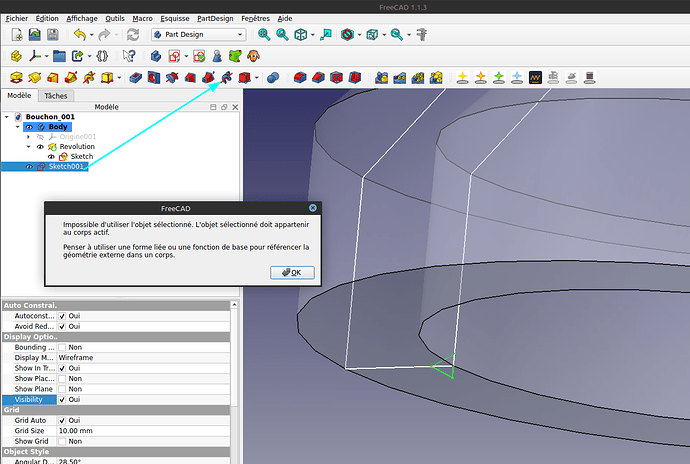Click the isometric view cube icon
Image resolution: width=690 pixels, height=464 pixels.
(x=301, y=34)
